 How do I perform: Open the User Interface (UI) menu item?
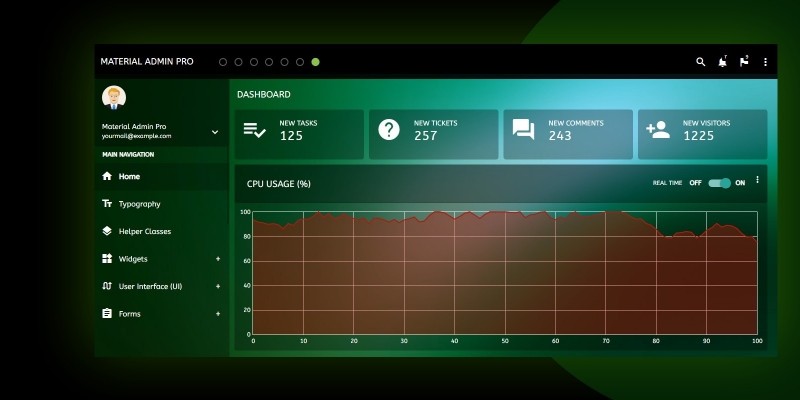click(x=161, y=286)
